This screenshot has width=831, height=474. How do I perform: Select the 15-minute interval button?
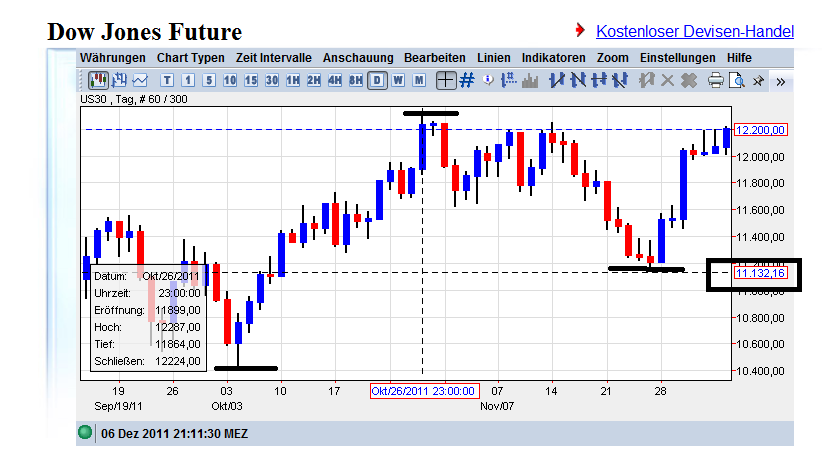(x=251, y=81)
